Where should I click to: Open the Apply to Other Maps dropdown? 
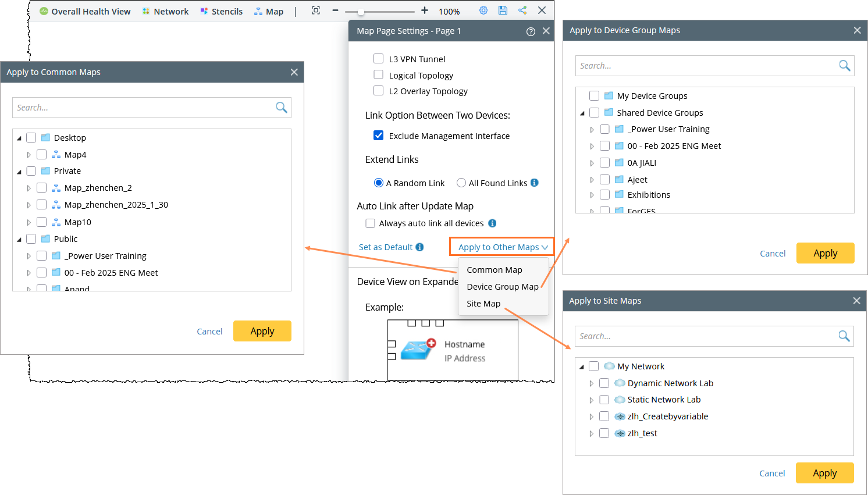[503, 247]
